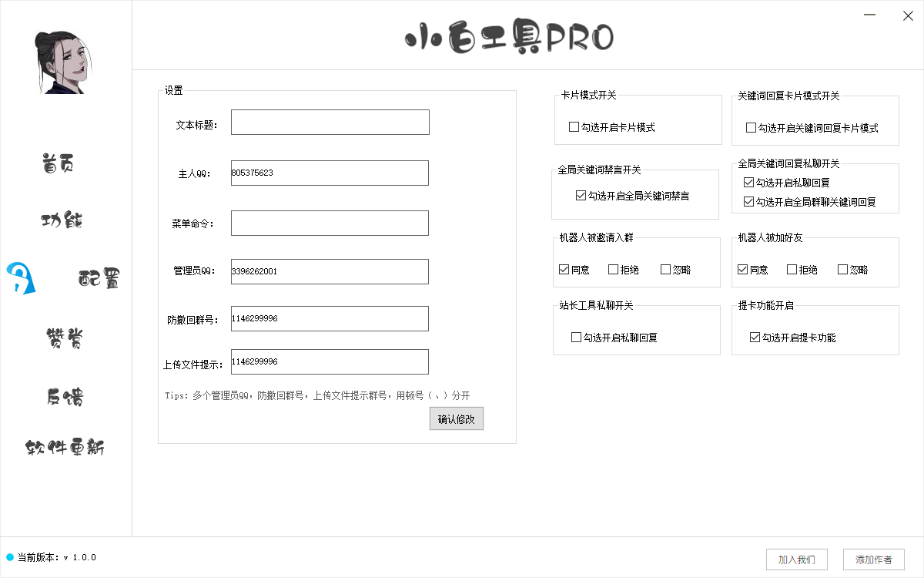Viewport: 924px width, 578px height.
Task: Select 忽略 under 机器人被加好友
Action: tap(842, 270)
